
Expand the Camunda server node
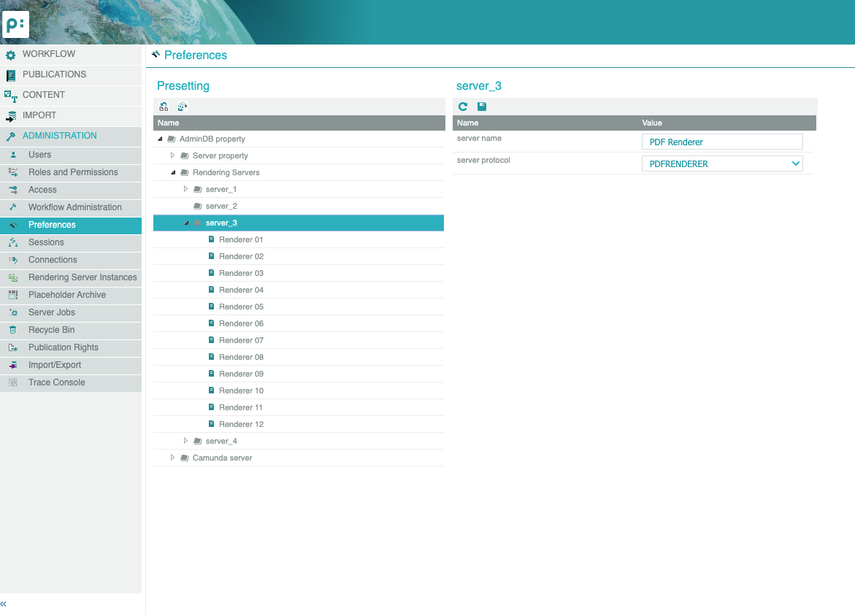click(173, 458)
